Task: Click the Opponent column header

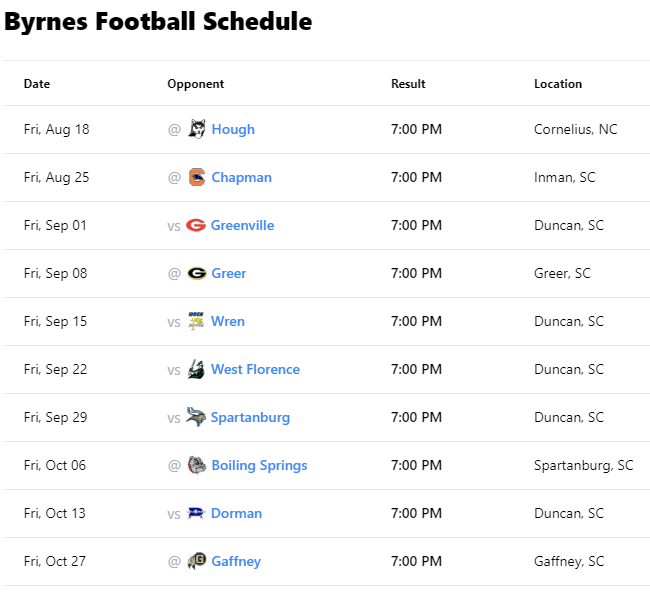Action: tap(195, 84)
